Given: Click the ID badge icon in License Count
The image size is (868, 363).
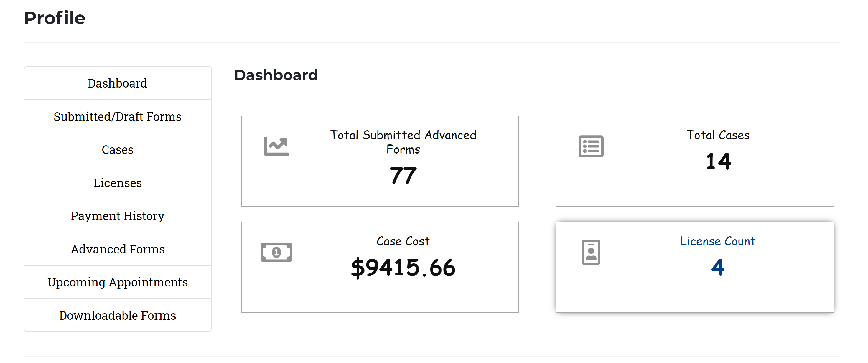Looking at the screenshot, I should tap(591, 252).
